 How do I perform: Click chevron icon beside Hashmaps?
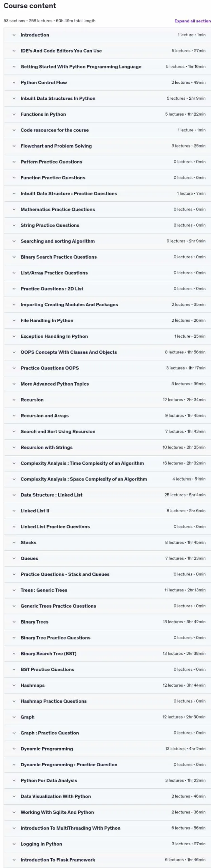click(14, 685)
